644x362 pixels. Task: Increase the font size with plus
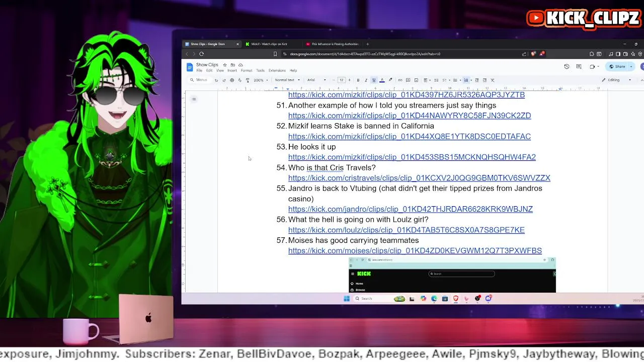coord(349,80)
